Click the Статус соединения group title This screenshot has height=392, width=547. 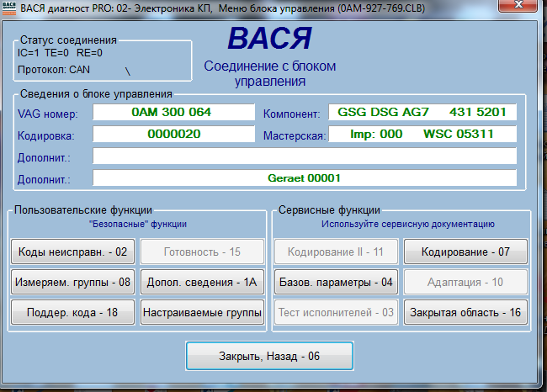pos(68,40)
